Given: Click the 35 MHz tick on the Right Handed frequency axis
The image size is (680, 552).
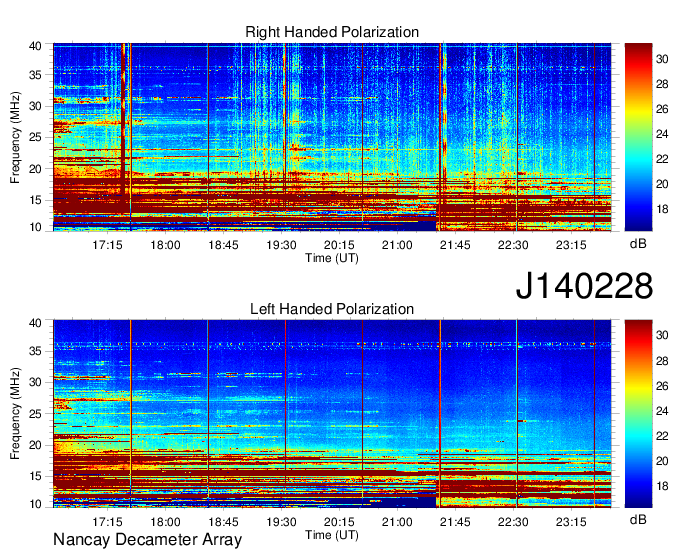Looking at the screenshot, I should pyautogui.click(x=35, y=75).
